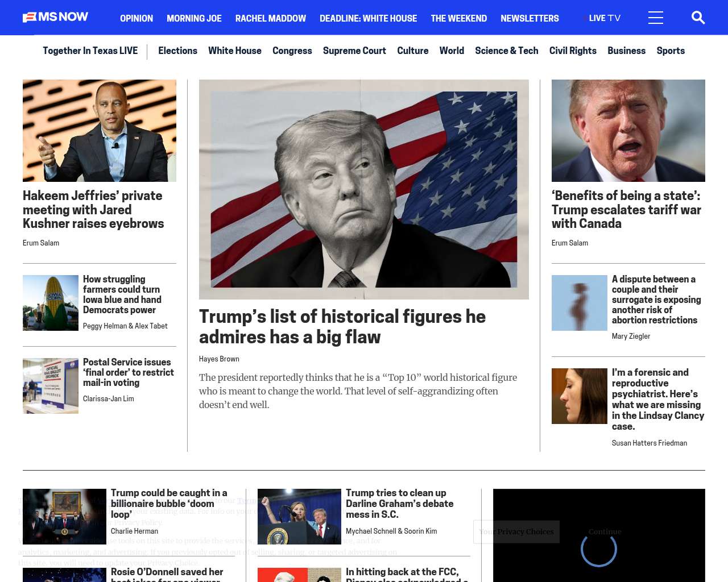Open Together In Texas LIVE link

click(x=90, y=51)
